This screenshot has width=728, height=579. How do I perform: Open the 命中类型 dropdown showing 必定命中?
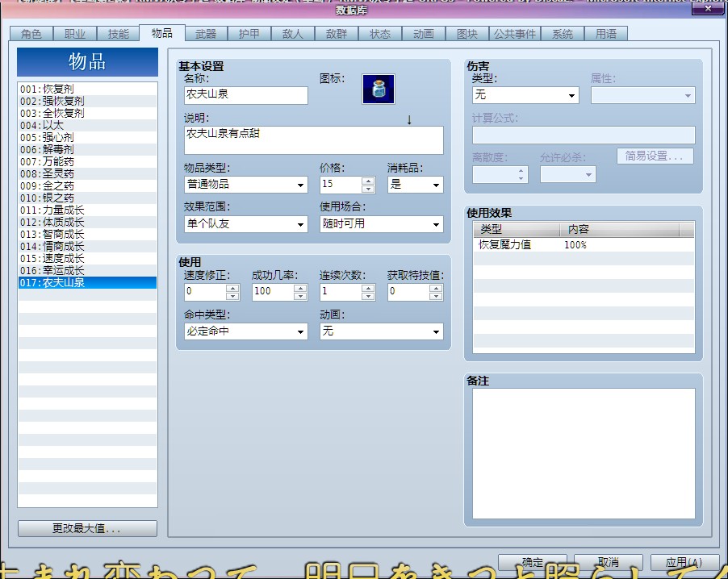click(x=299, y=331)
